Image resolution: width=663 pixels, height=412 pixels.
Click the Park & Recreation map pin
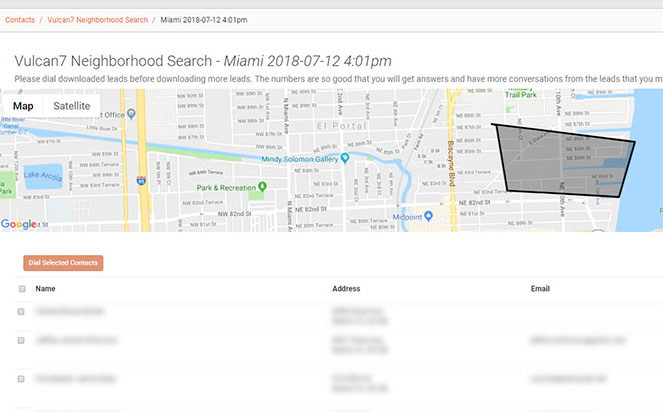point(262,187)
